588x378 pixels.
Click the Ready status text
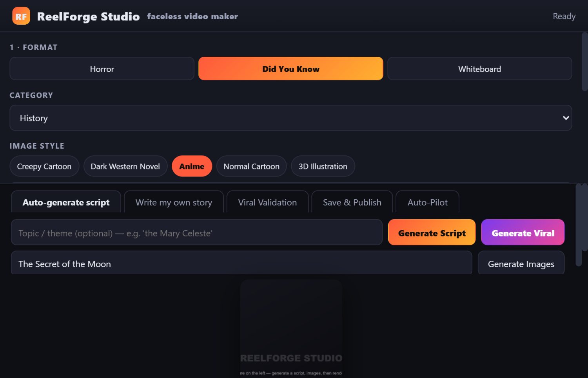[x=564, y=16]
